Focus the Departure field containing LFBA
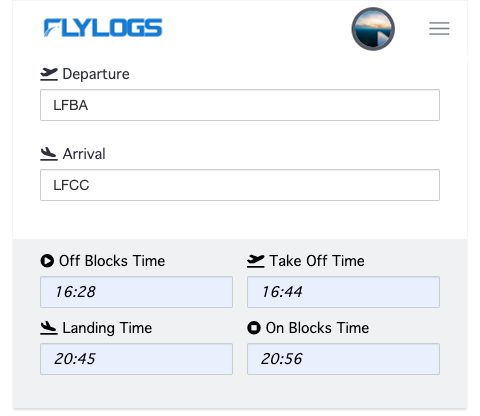This screenshot has width=480, height=416. pyautogui.click(x=240, y=105)
